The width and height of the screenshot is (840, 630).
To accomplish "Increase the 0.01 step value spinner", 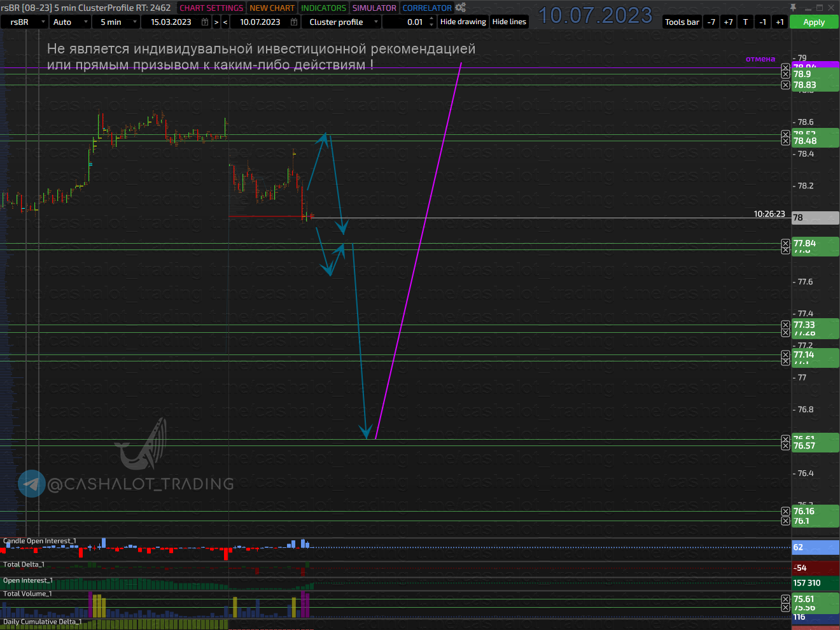I will [x=431, y=18].
